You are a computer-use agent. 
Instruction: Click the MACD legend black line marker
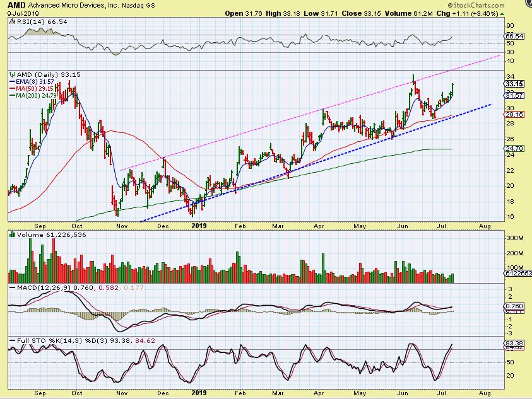(x=13, y=288)
